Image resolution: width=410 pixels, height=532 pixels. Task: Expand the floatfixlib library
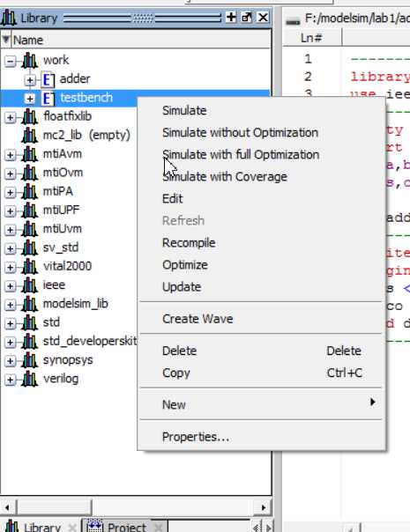click(11, 118)
